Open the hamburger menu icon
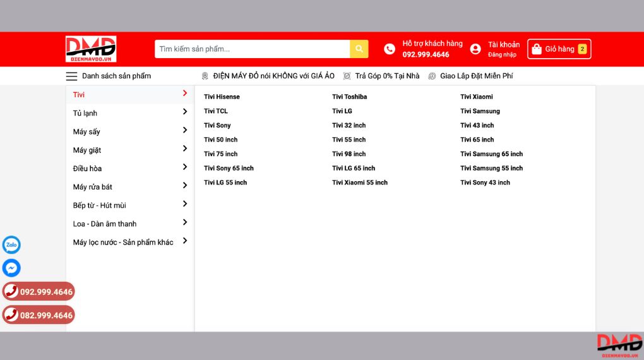644x360 pixels. (71, 76)
